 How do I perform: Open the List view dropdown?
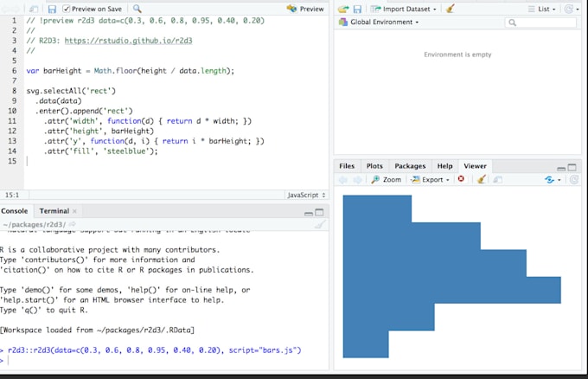(542, 9)
